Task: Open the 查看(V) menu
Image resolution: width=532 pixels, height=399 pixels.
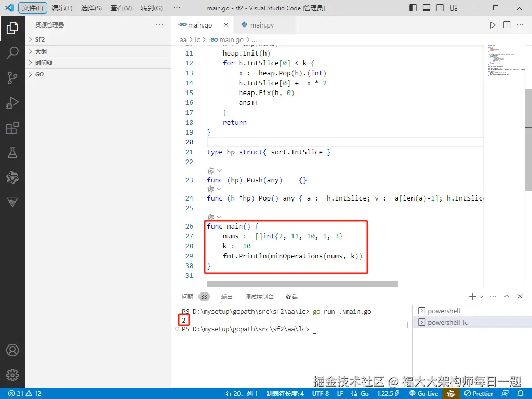Action: coord(121,8)
